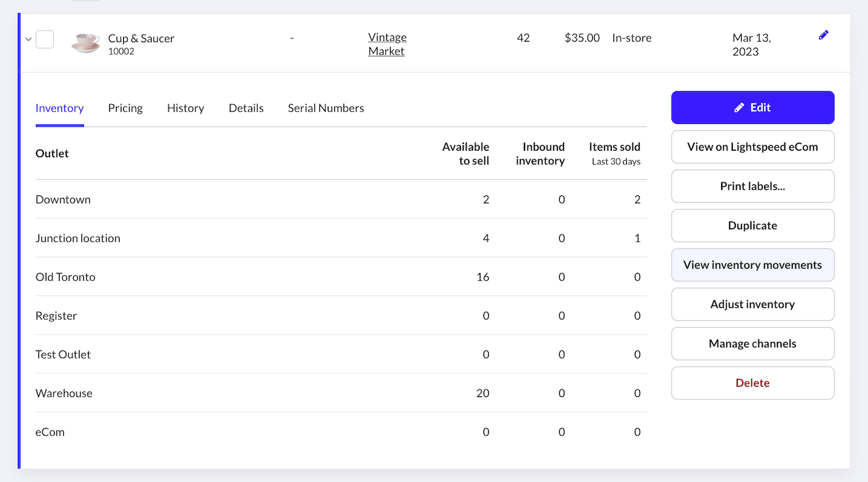868x482 pixels.
Task: Delete the Cup & Saucer product
Action: (x=753, y=383)
